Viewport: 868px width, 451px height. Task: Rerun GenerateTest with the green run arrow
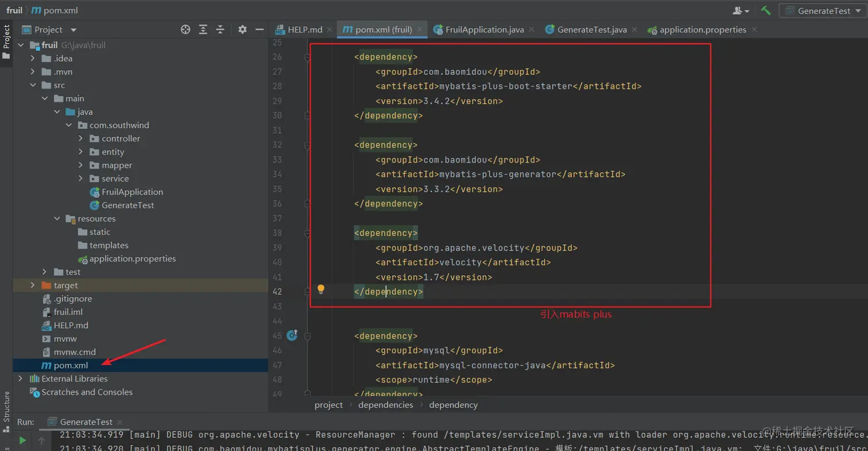pyautogui.click(x=22, y=440)
